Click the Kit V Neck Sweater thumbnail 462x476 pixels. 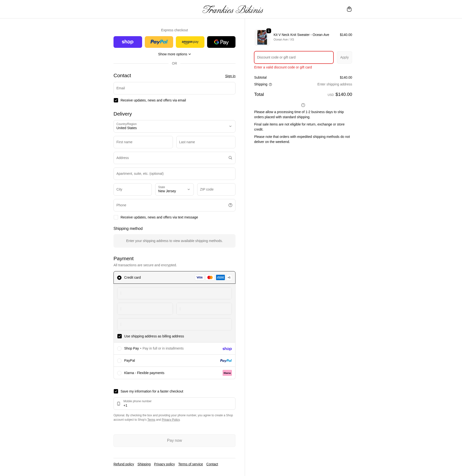click(262, 37)
